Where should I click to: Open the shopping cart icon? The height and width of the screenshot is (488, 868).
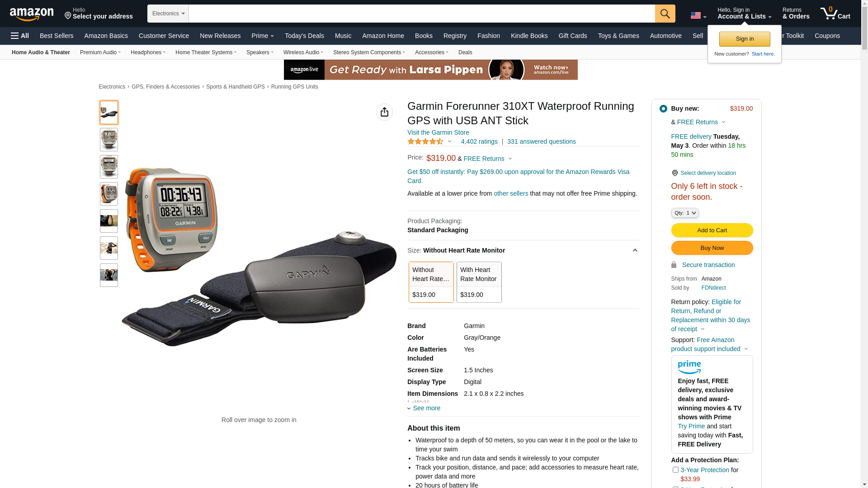[835, 14]
